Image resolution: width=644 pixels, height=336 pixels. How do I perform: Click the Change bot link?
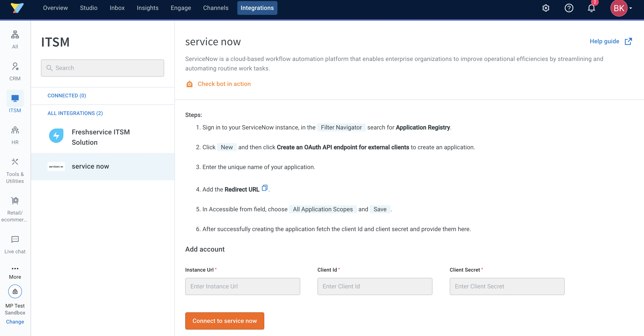pyautogui.click(x=15, y=322)
